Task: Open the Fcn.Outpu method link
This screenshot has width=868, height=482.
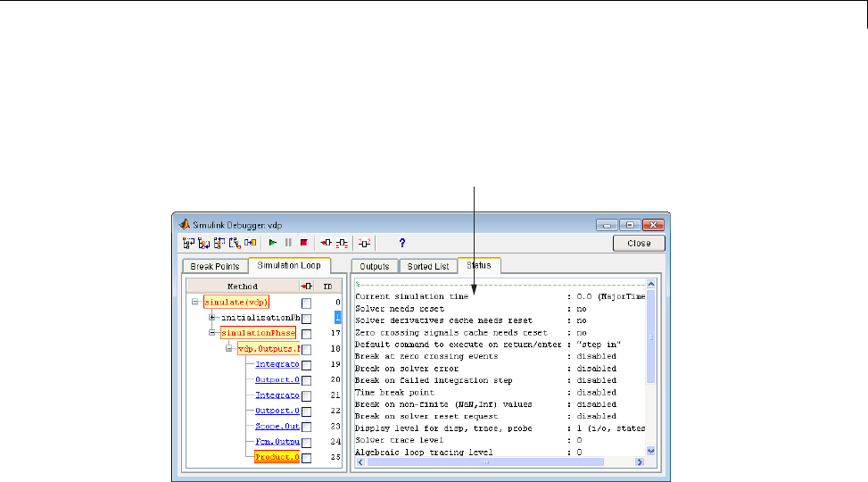Action: click(277, 442)
